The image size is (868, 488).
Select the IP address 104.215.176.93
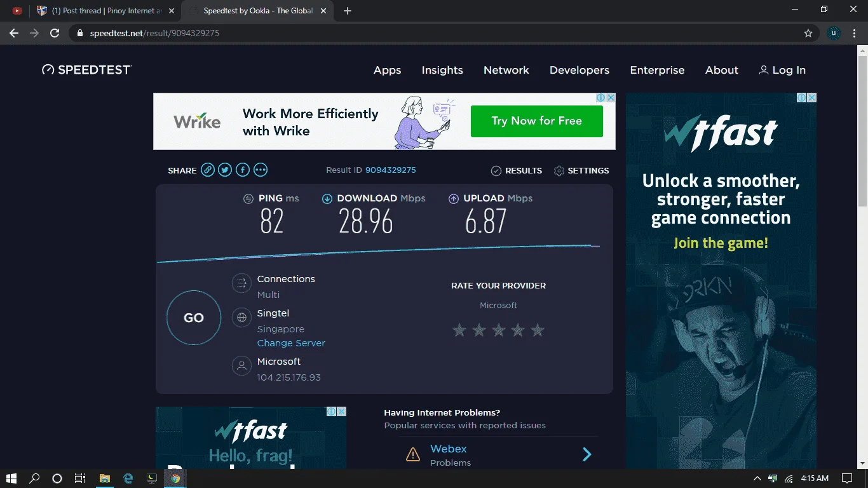click(289, 377)
